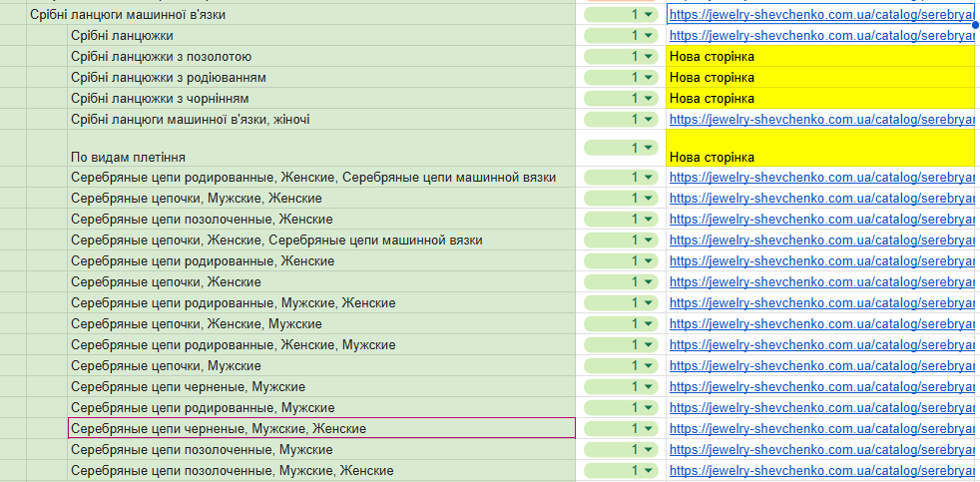Select cell 'Серебряные цепи позолоченные, Мужские, Женские'
This screenshot has height=482, width=980.
click(x=322, y=470)
